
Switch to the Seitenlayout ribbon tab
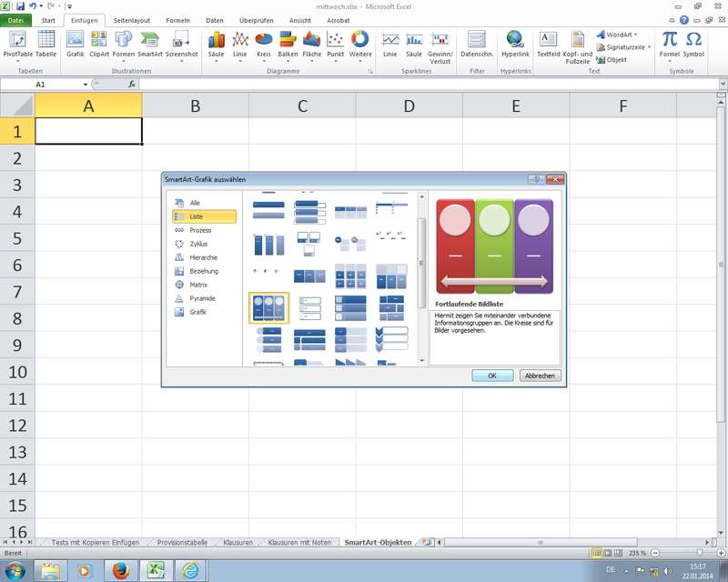tap(132, 19)
